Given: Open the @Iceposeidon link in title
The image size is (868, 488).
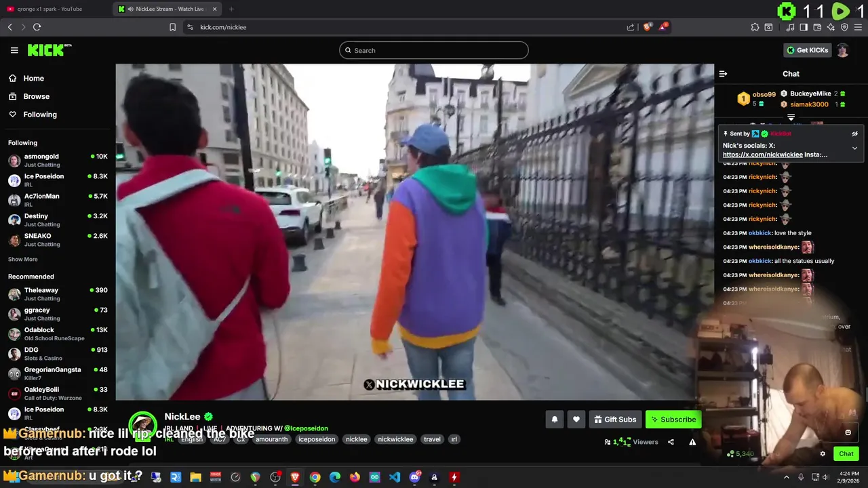Looking at the screenshot, I should click(x=306, y=428).
